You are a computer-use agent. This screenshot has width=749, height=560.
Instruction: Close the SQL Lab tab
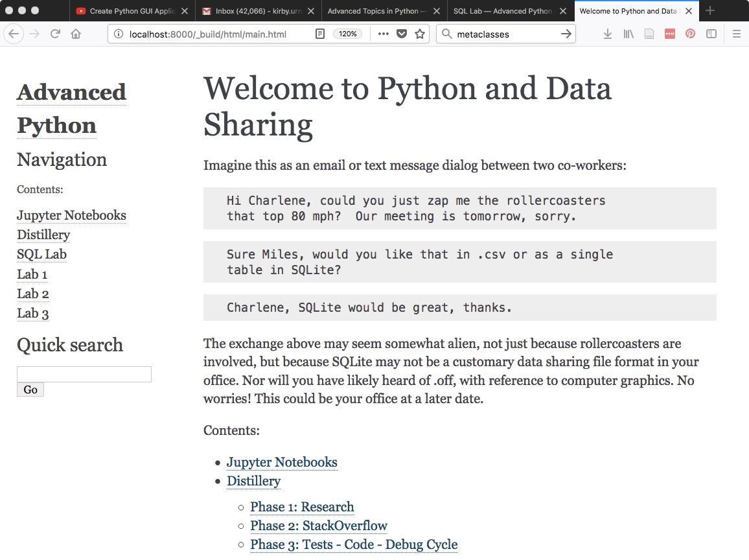click(563, 11)
